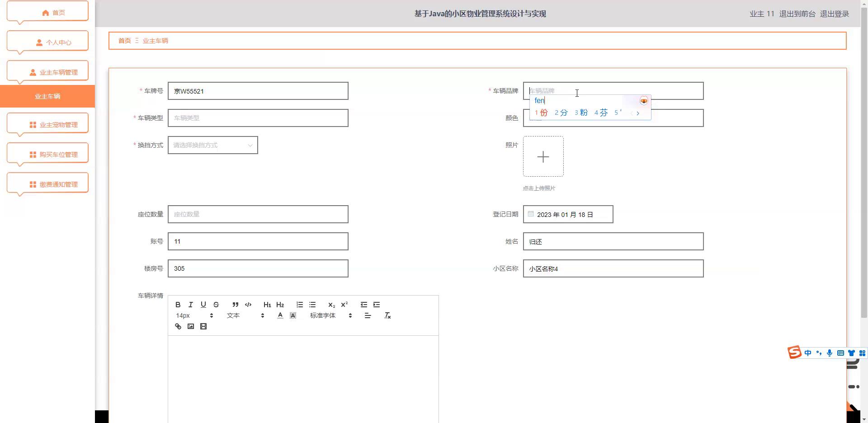Insert an image in the editor

190,326
